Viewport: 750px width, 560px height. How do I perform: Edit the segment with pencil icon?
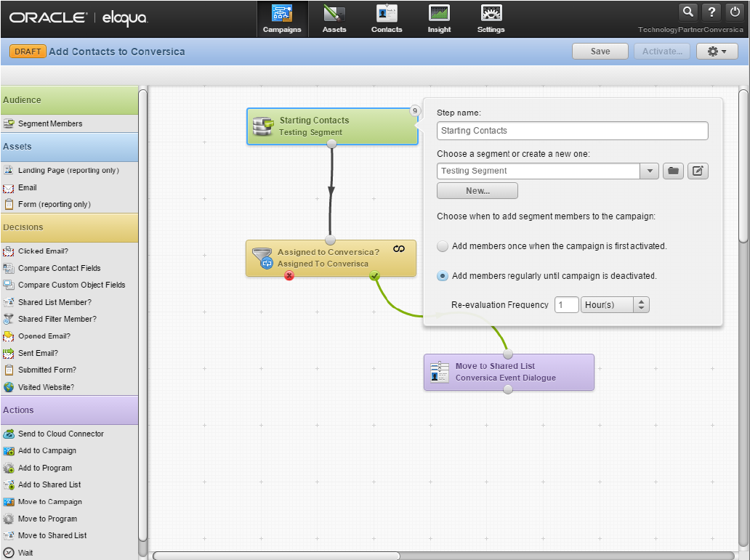pos(698,171)
